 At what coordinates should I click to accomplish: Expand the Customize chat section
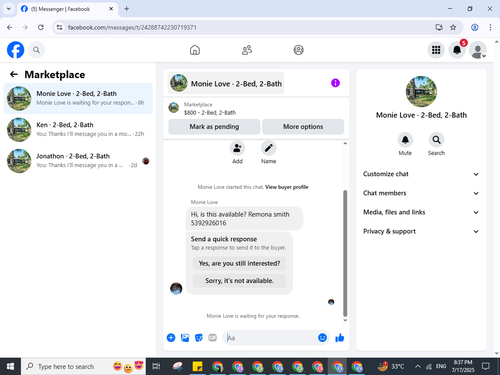(421, 174)
